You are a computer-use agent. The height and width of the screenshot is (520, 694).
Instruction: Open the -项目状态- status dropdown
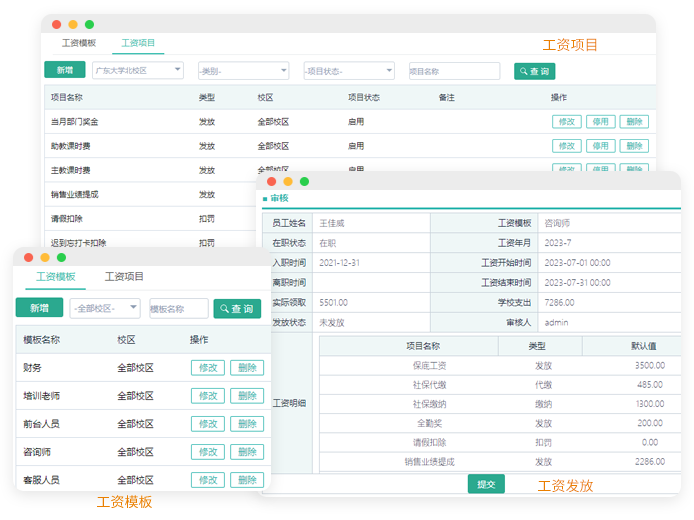(348, 71)
